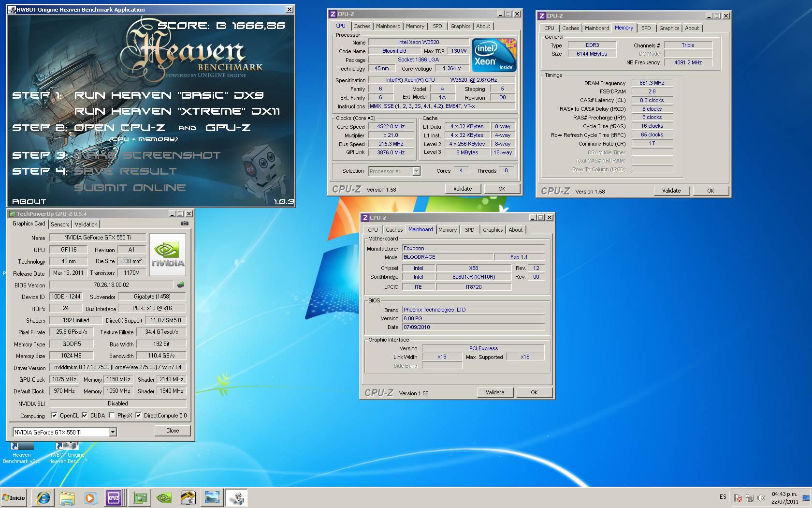Click the GPU-Z screenshot camera icon
Screen dimensions: 812x508
(x=184, y=224)
